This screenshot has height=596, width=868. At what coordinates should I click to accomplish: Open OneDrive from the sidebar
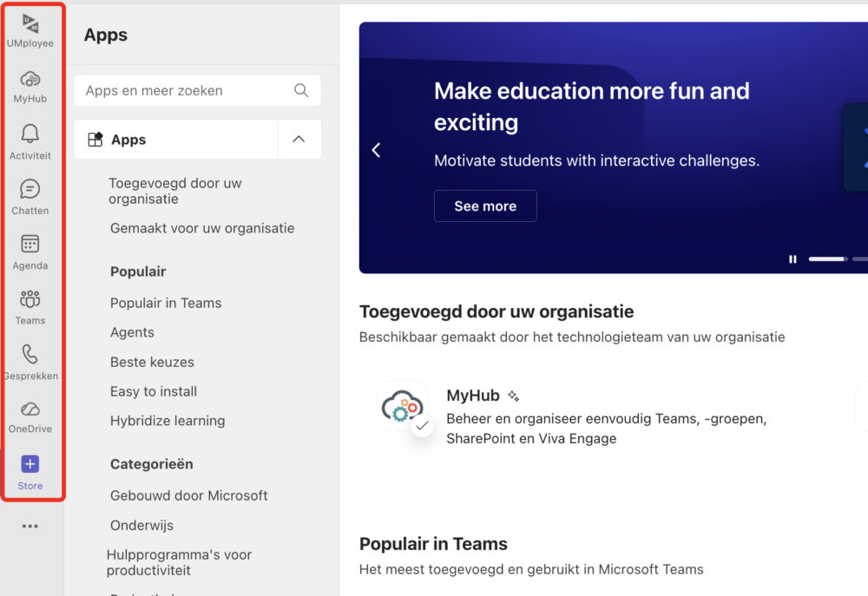30,417
